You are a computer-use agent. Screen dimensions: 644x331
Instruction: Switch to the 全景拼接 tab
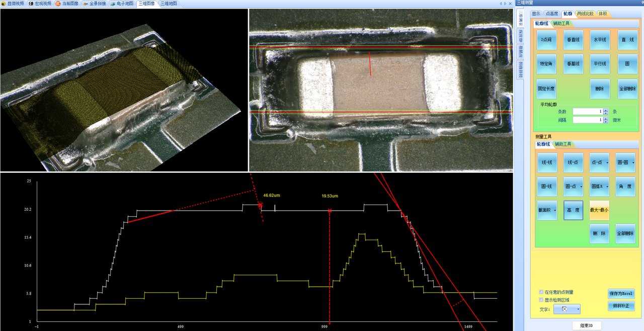coord(94,4)
